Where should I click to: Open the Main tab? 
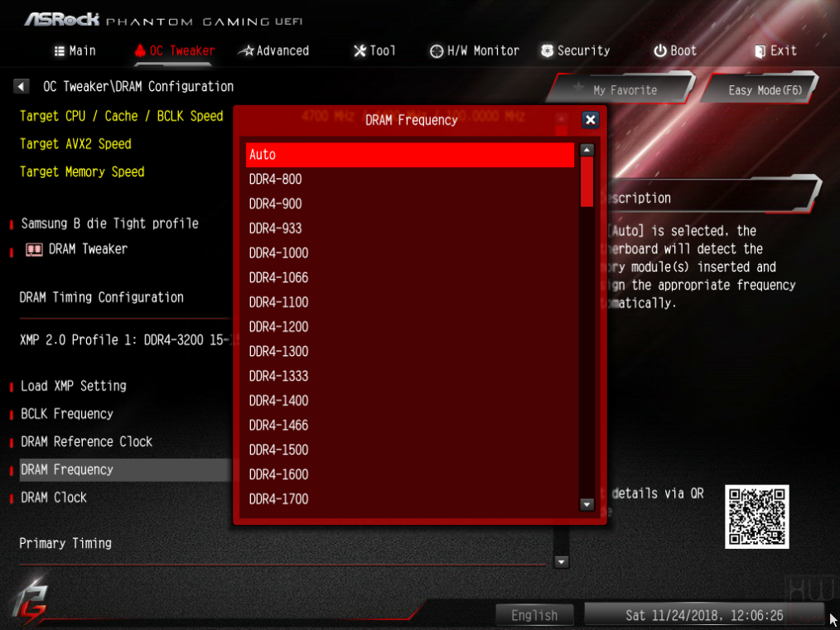[75, 50]
